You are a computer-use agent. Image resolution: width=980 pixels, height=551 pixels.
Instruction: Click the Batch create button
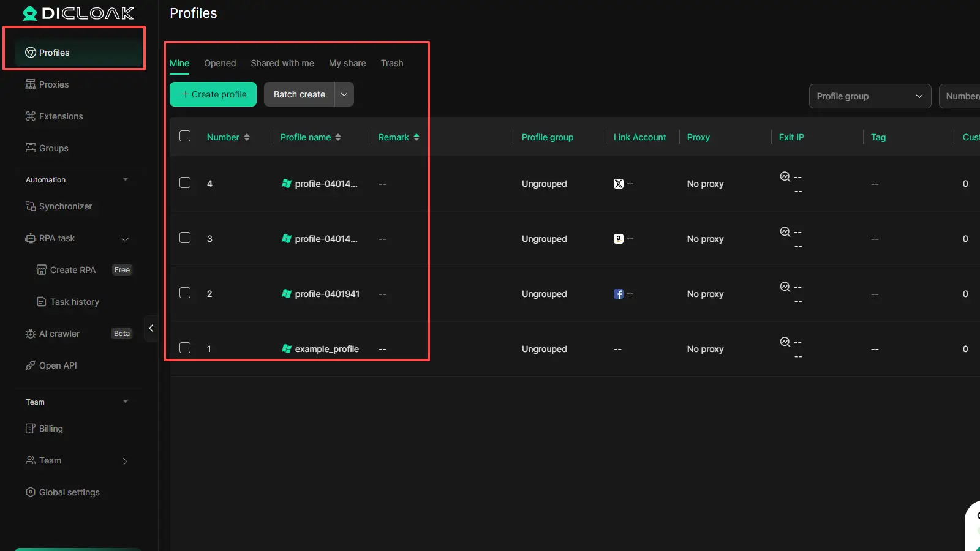coord(300,94)
